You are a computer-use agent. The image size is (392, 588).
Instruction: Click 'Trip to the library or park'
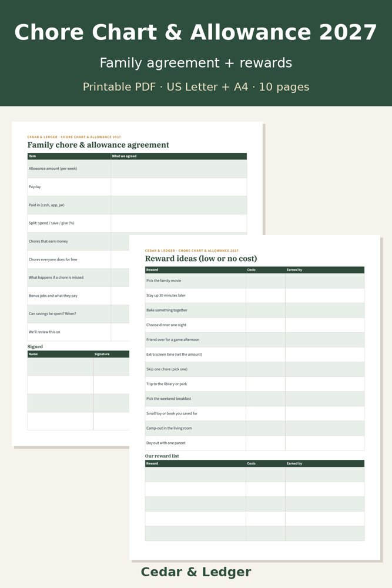pyautogui.click(x=167, y=384)
